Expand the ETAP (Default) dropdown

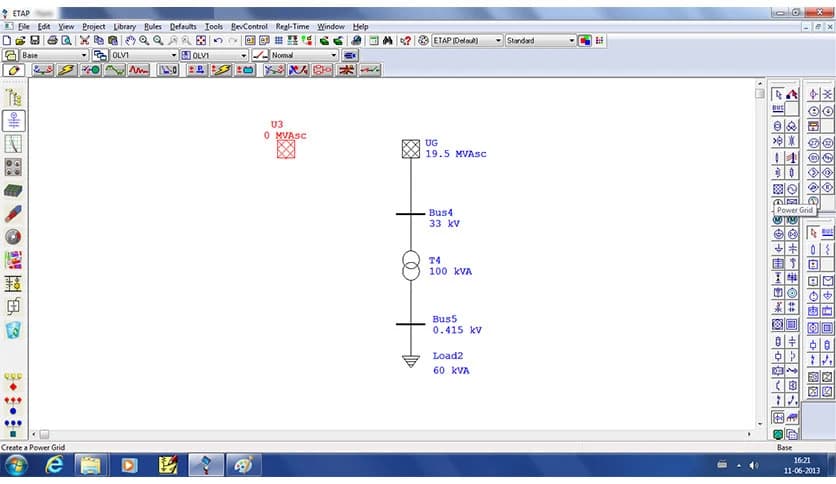pos(497,40)
